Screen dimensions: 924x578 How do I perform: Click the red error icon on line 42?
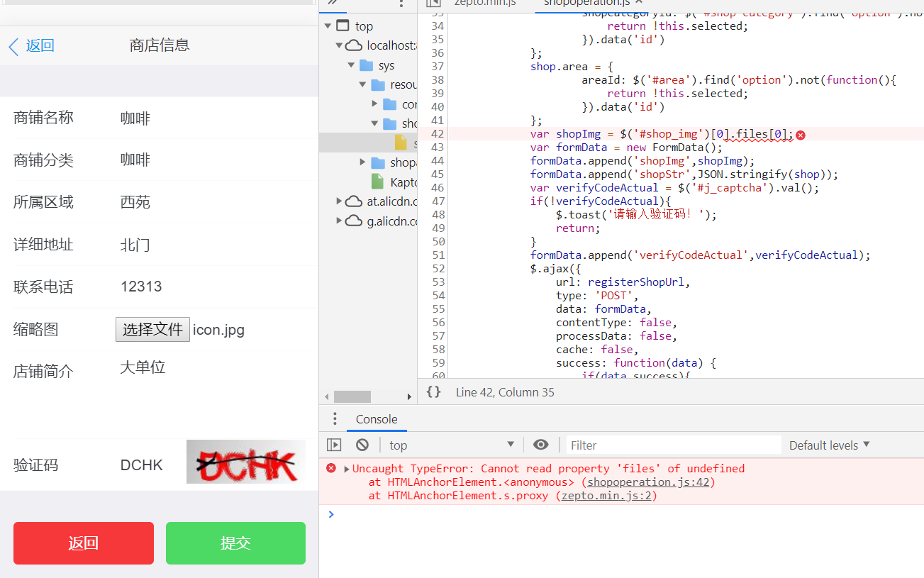pyautogui.click(x=801, y=135)
